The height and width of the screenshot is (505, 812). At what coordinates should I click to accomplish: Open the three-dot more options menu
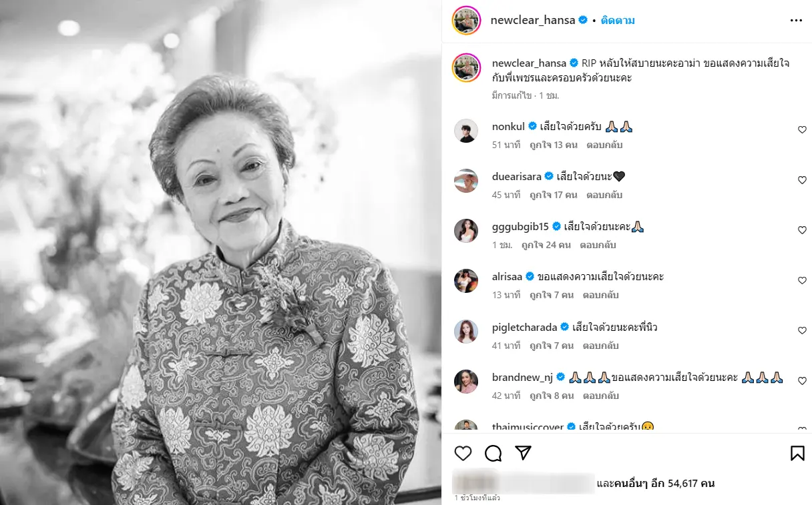tap(796, 21)
